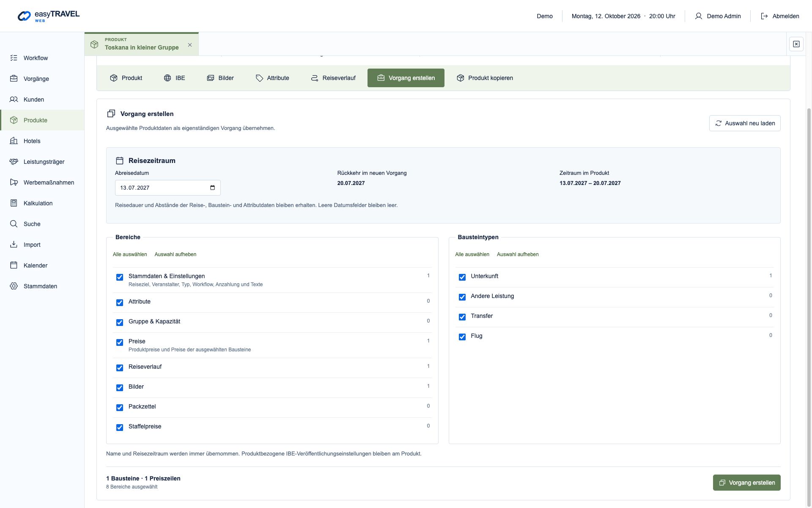Click the green Vorgang erstellen button at bottom

pyautogui.click(x=746, y=483)
